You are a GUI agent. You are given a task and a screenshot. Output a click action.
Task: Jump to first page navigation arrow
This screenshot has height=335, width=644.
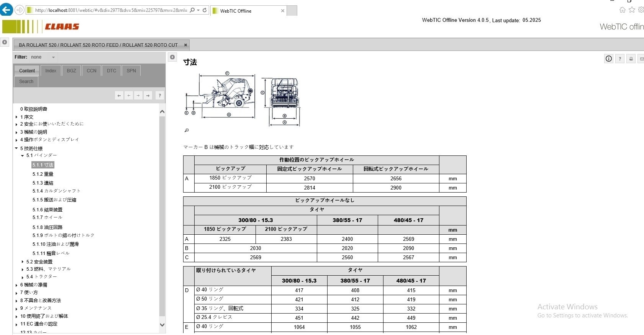pyautogui.click(x=119, y=95)
